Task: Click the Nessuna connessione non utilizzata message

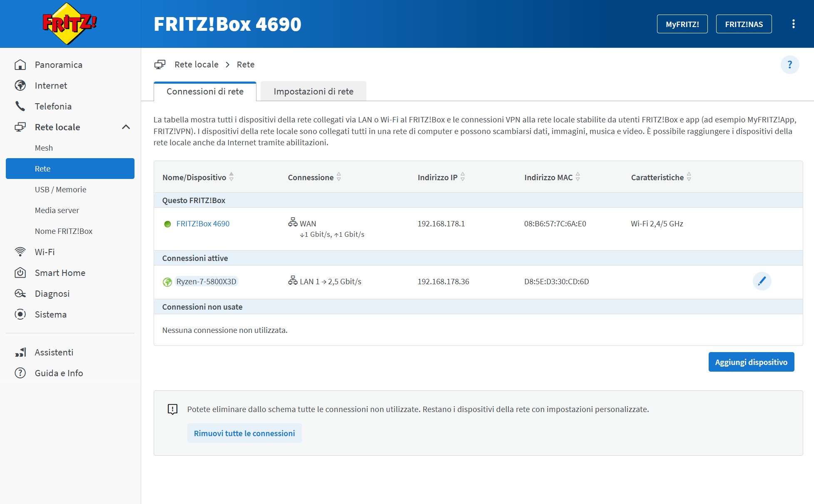Action: click(225, 330)
